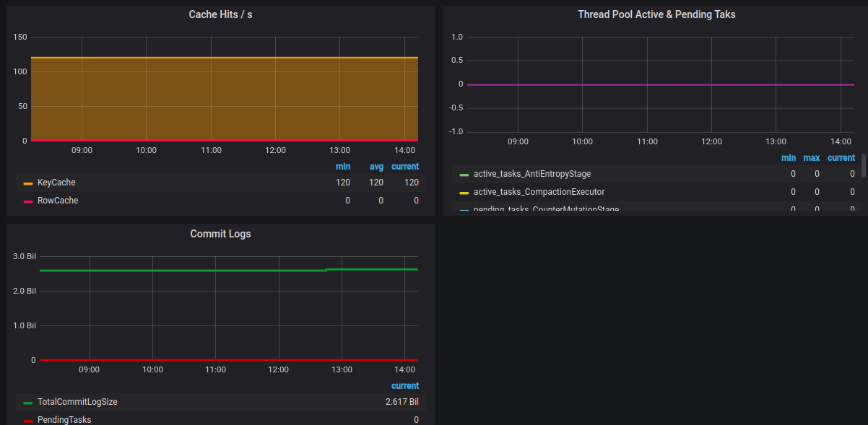The width and height of the screenshot is (868, 425).
Task: Click the 2.617 Bil current value
Action: click(402, 402)
